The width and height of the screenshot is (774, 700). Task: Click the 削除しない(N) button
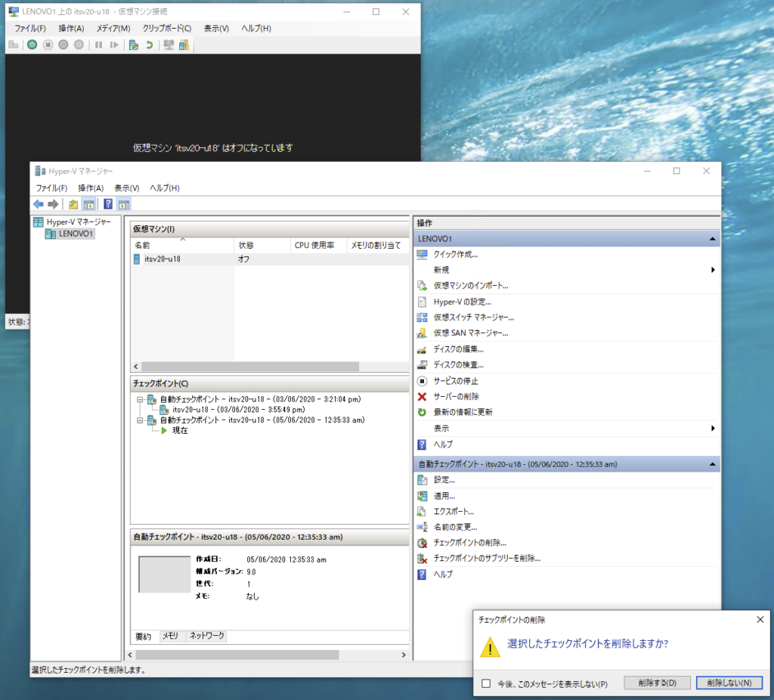tap(729, 683)
